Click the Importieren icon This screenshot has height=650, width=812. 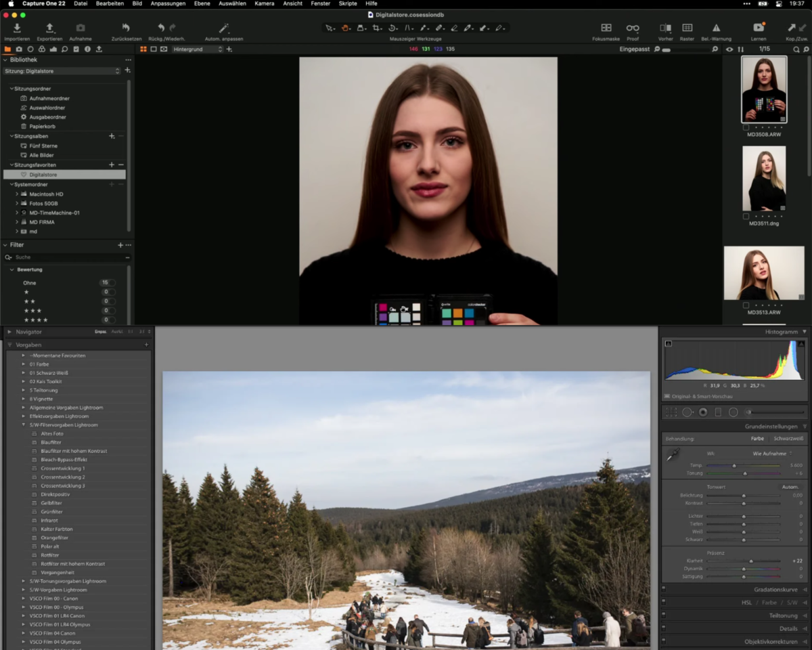[x=16, y=28]
